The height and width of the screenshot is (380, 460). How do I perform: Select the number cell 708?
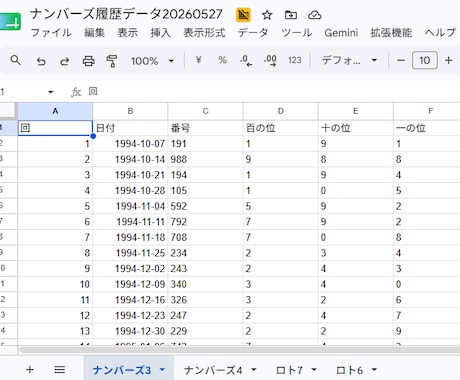[x=205, y=237]
